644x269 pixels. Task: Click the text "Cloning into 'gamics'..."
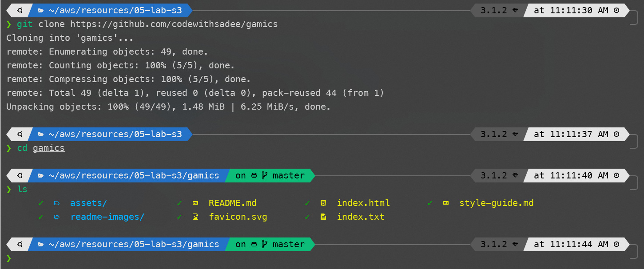(x=70, y=38)
